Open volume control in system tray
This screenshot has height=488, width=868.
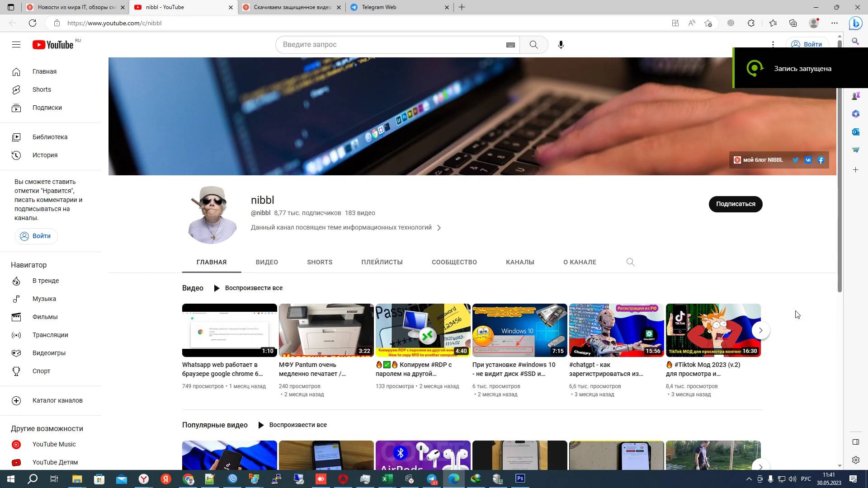[792, 479]
